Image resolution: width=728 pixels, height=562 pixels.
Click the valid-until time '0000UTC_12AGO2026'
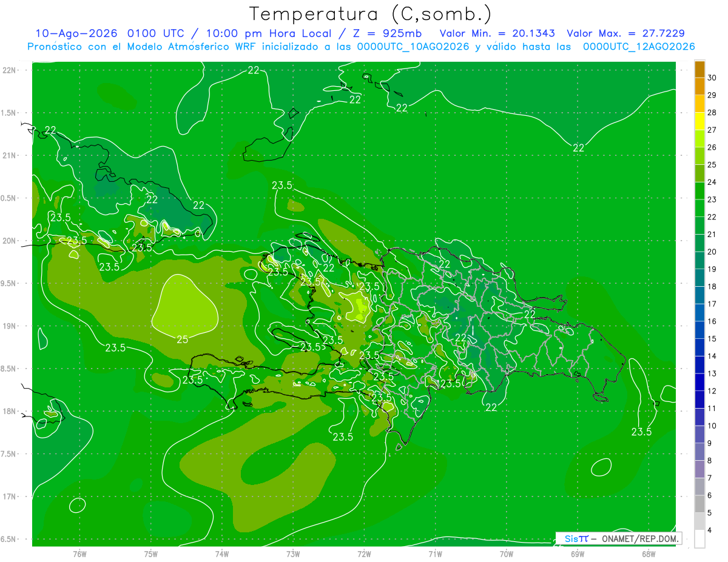pos(639,47)
